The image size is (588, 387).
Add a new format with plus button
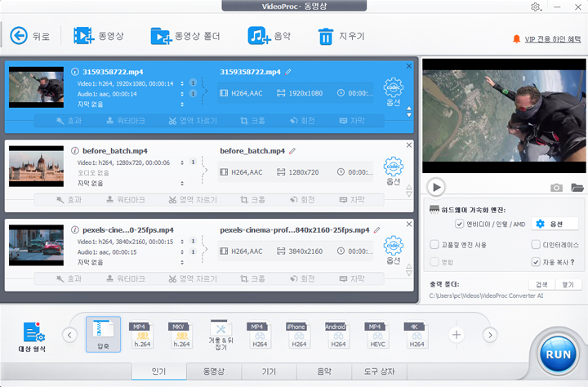(x=457, y=335)
